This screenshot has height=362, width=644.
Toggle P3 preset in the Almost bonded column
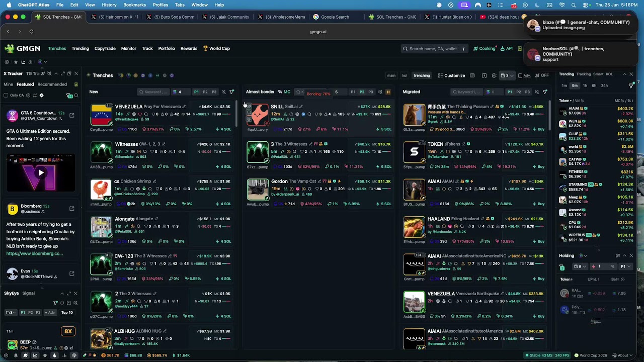pyautogui.click(x=371, y=92)
